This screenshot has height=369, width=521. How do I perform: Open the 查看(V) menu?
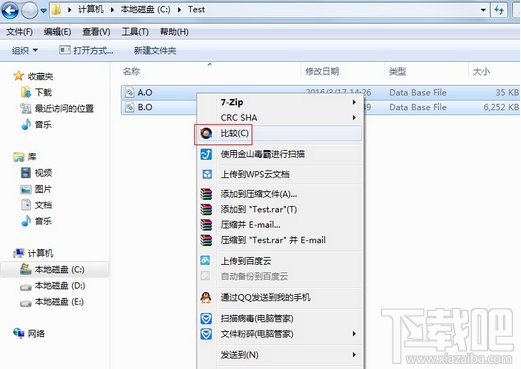(96, 32)
